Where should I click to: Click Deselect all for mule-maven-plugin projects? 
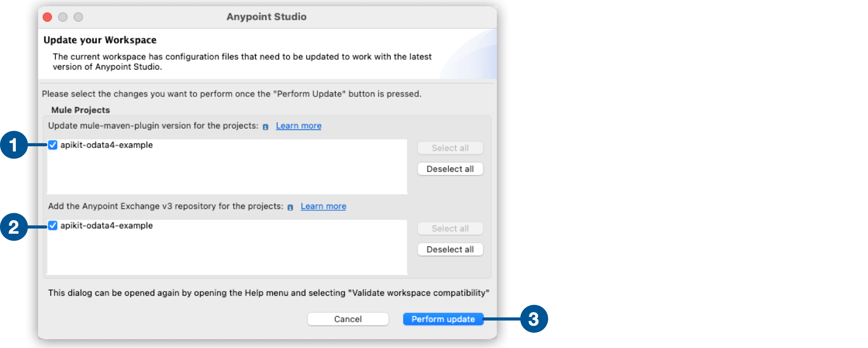click(x=449, y=169)
